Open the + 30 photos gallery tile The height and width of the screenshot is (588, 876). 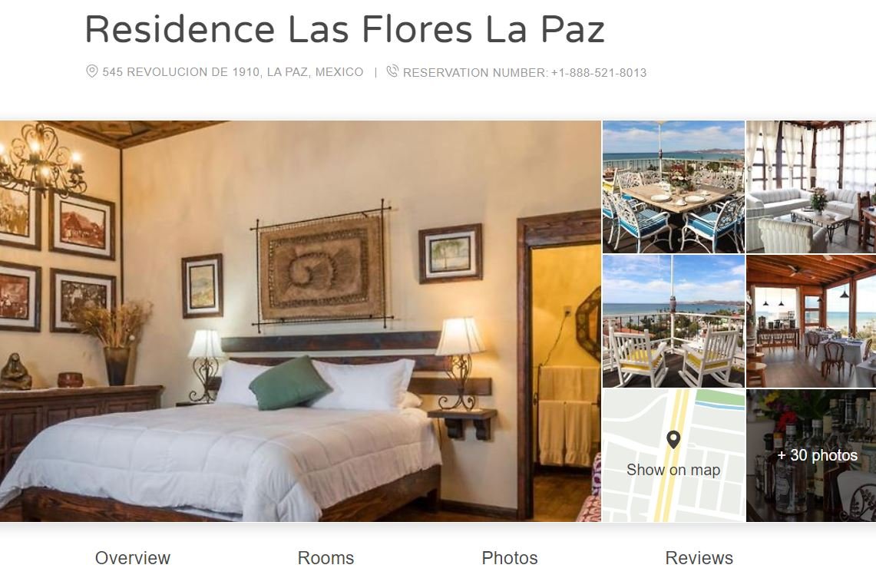812,456
